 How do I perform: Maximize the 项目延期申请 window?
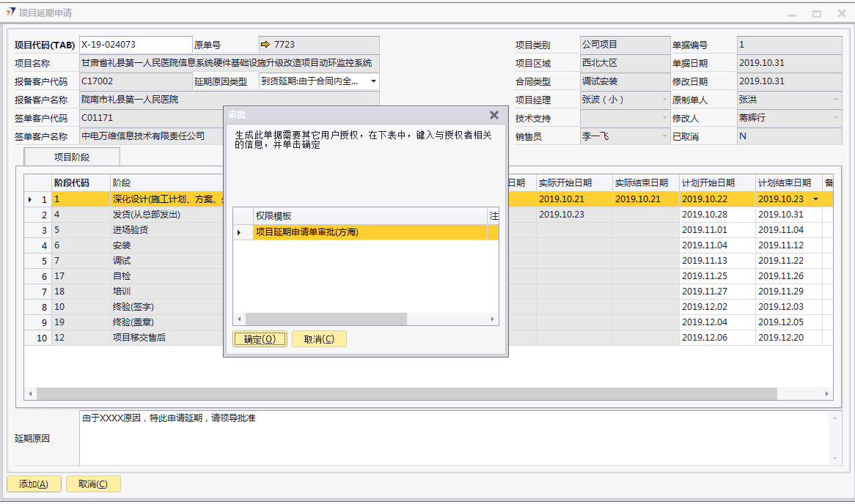click(x=816, y=14)
